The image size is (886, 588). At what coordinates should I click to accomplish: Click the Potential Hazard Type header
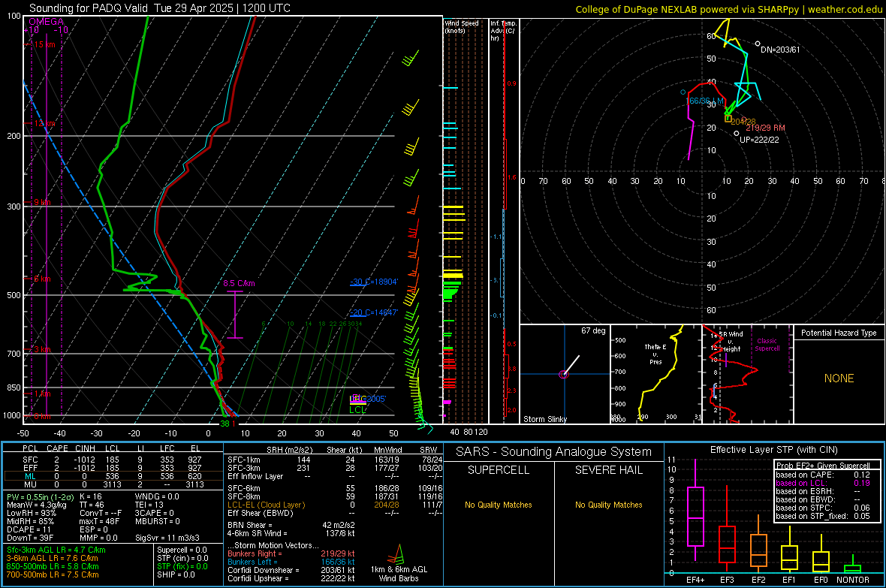pos(839,333)
